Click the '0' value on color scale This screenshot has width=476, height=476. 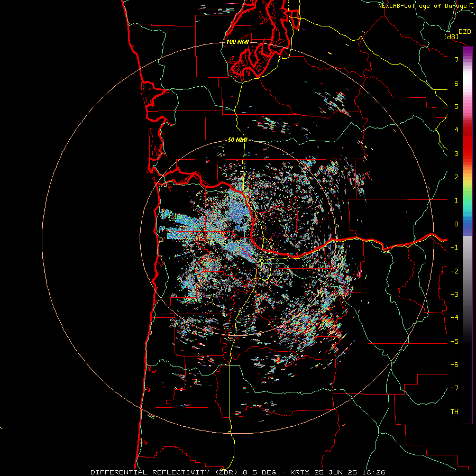456,224
